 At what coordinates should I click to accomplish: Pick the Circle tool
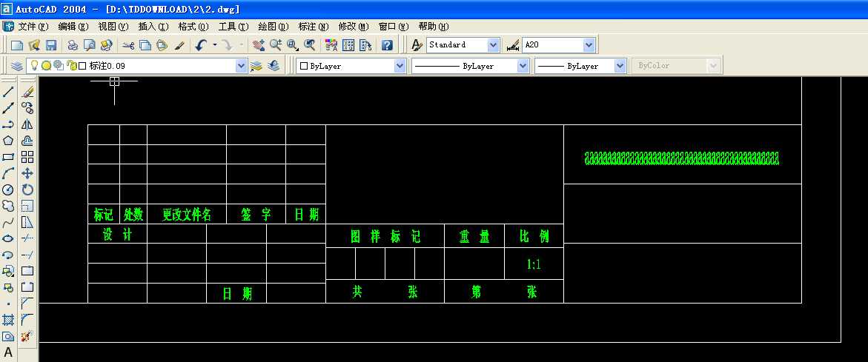tap(8, 190)
